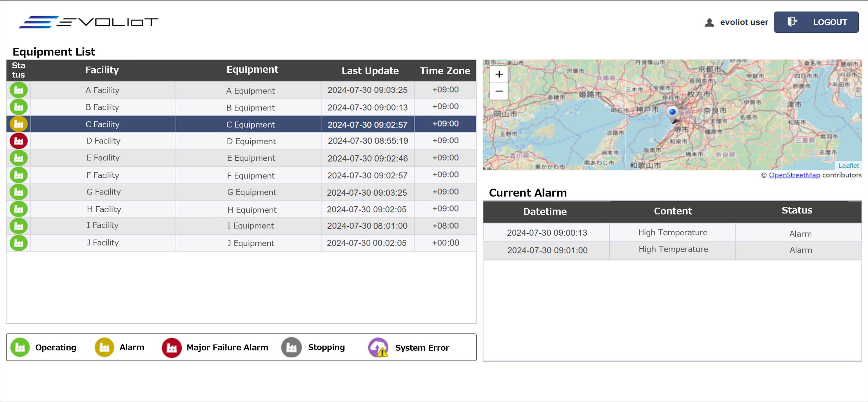The height and width of the screenshot is (402, 868).
Task: Click the blue map marker pin
Action: click(x=672, y=113)
